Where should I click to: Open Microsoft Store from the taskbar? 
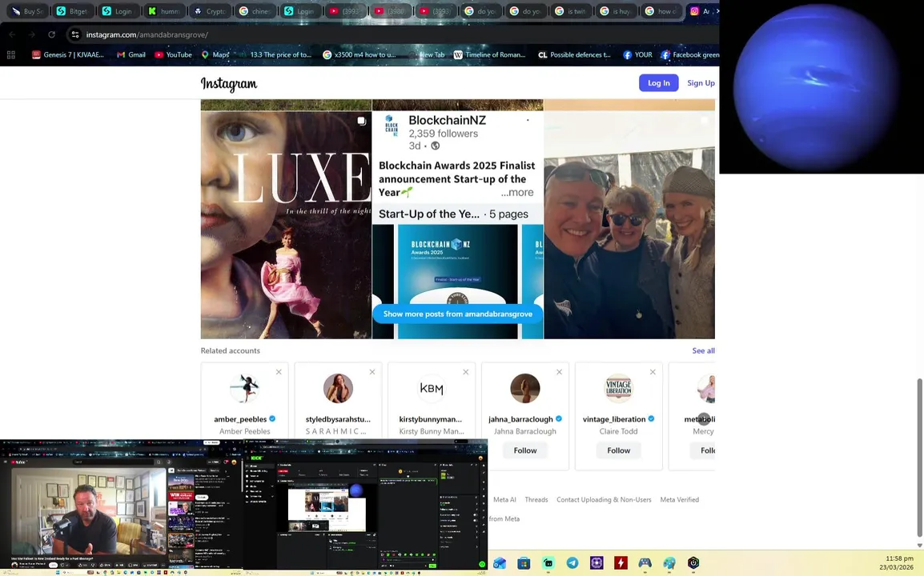(524, 563)
